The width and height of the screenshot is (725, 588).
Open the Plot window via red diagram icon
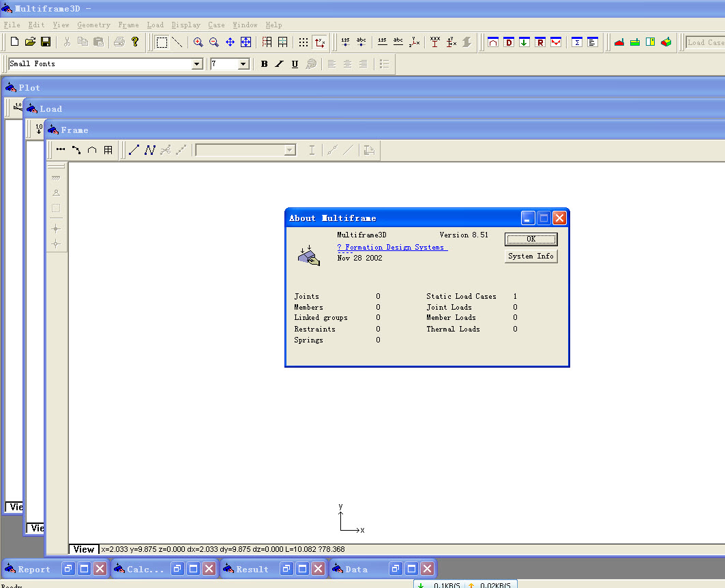[556, 42]
